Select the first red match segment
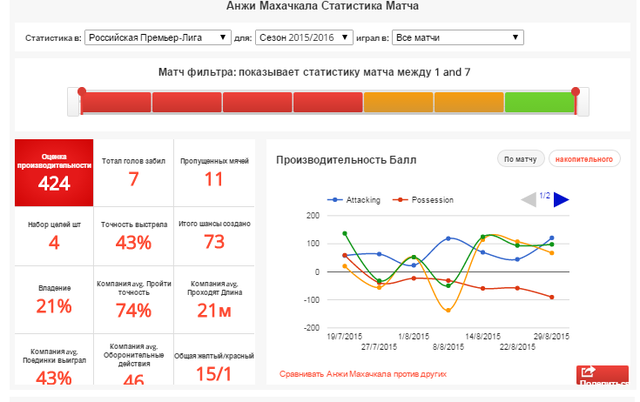Screen dimensions: 640x402 pos(116,102)
